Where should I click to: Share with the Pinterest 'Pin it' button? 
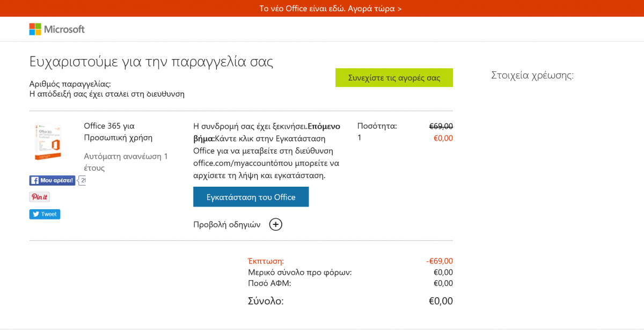(x=40, y=197)
